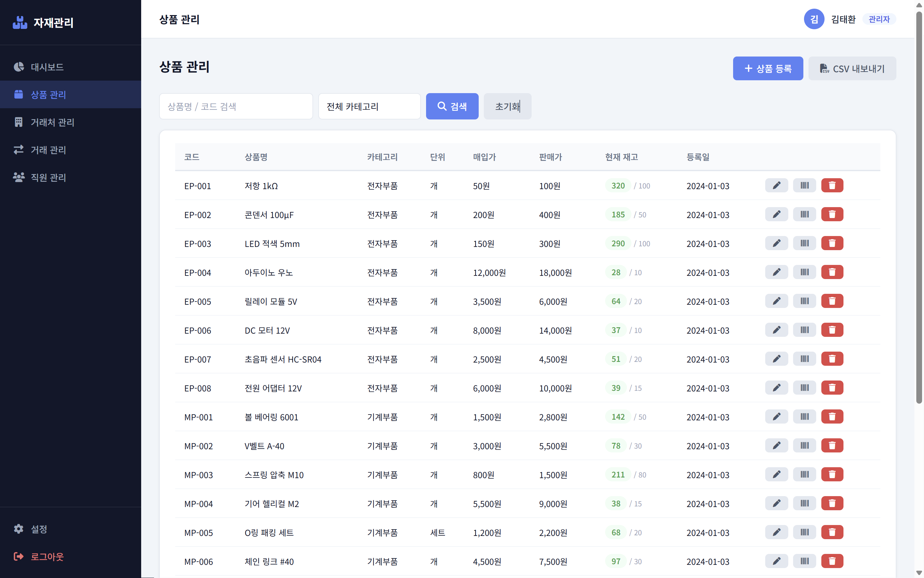Click the 현재 재고 column header
Screen dimensions: 924x578
click(621, 157)
